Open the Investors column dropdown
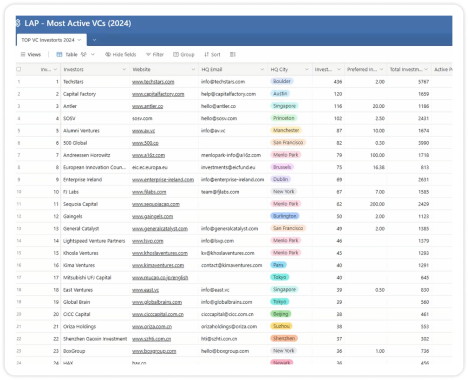468x380 pixels. coord(124,69)
